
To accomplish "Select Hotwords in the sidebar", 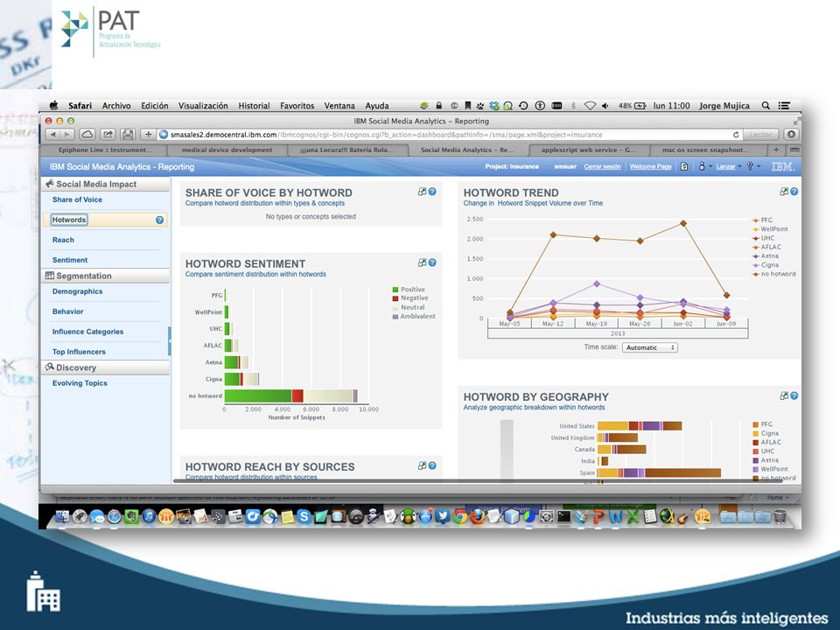I will (x=69, y=220).
